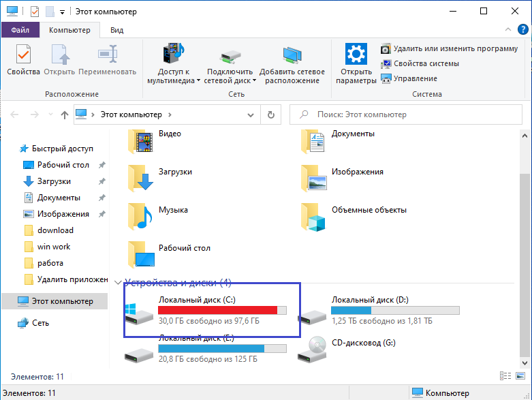Click scrollbar down arrow in file pane
This screenshot has width=532, height=400.
525,363
